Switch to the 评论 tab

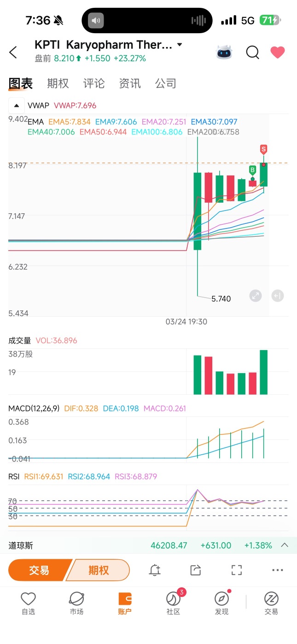(94, 83)
